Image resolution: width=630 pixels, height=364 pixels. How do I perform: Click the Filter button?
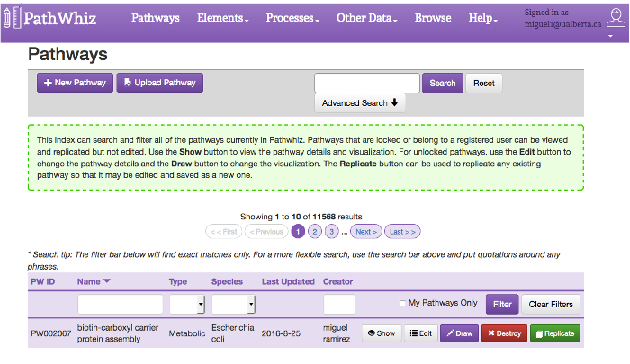502,304
